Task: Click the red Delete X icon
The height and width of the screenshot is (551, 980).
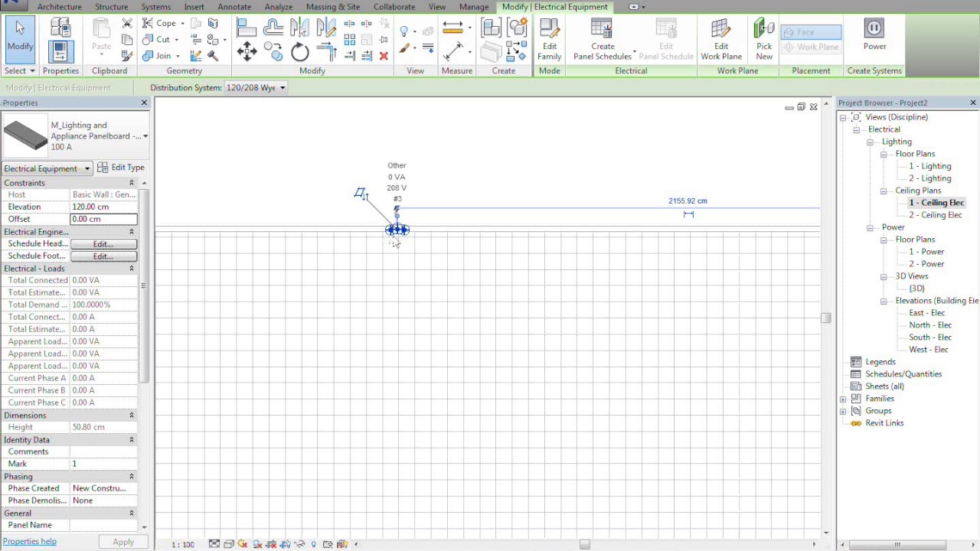Action: coord(384,56)
